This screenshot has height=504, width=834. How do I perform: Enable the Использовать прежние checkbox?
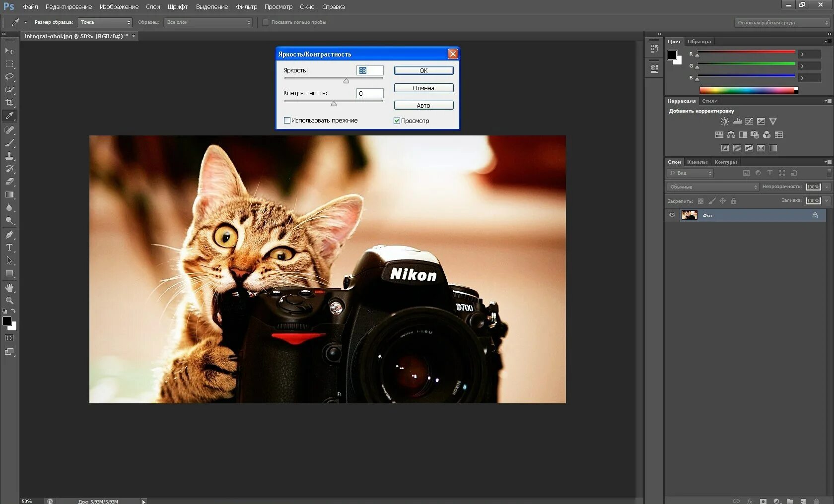coord(287,121)
